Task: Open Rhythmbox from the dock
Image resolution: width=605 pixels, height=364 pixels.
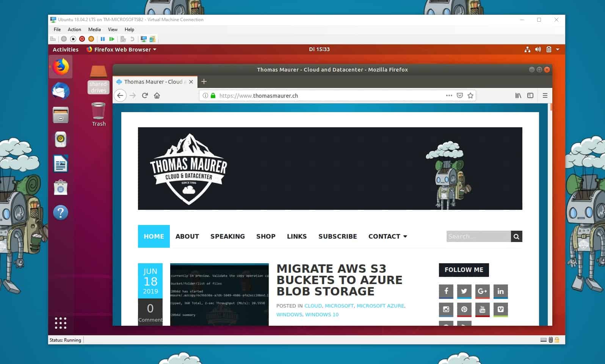Action: 61,139
